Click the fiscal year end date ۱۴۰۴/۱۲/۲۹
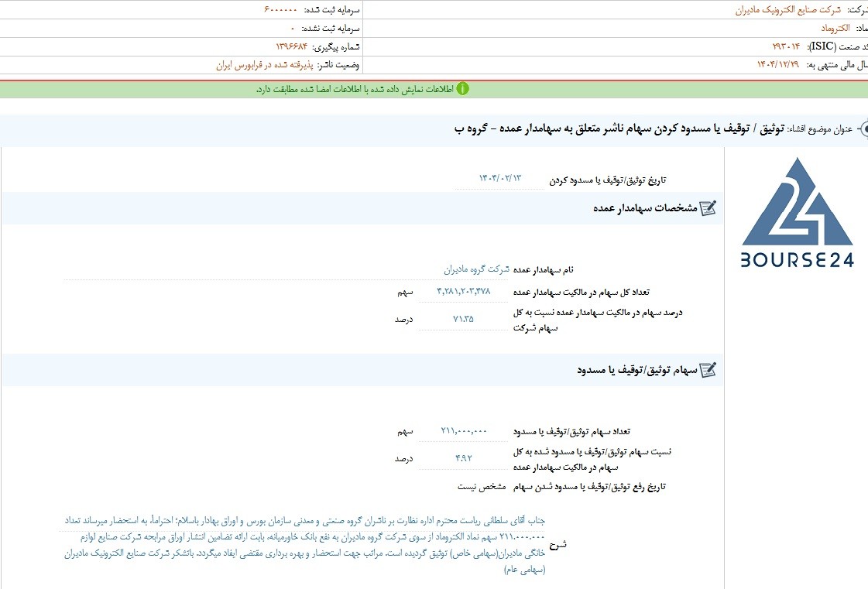Viewport: 868px width, 589px height. pos(778,65)
